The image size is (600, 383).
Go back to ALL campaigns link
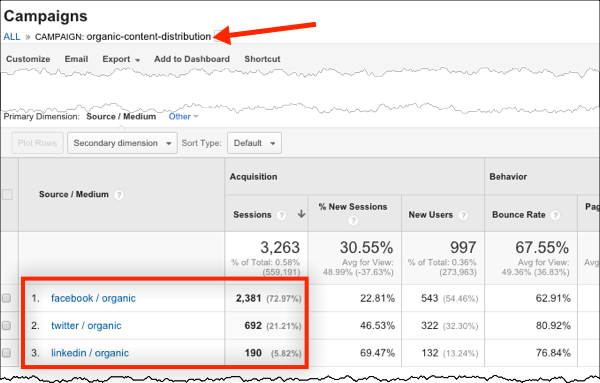(x=12, y=37)
